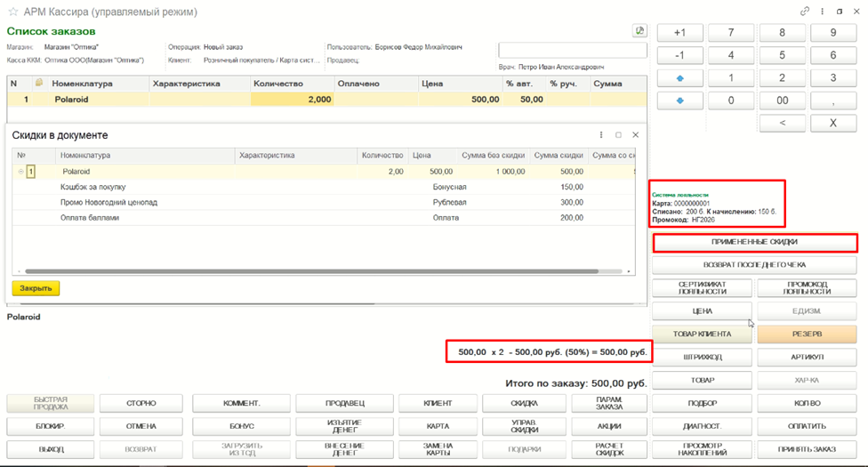Click ШТРИХКОД button
Image resolution: width=868 pixels, height=467 pixels.
point(702,358)
